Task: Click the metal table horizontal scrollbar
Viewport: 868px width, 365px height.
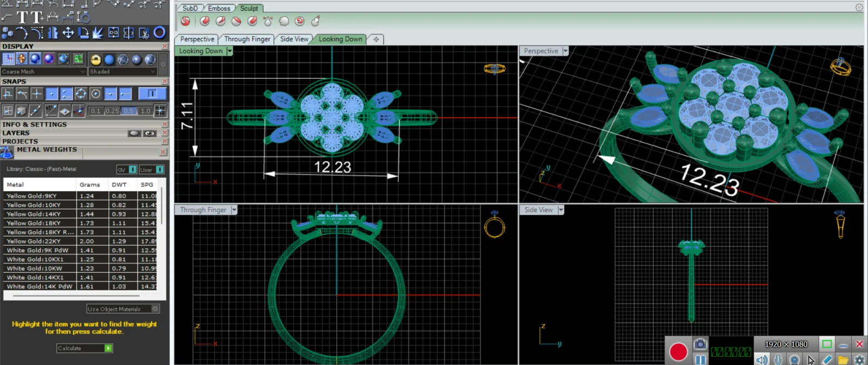Action: point(76,296)
